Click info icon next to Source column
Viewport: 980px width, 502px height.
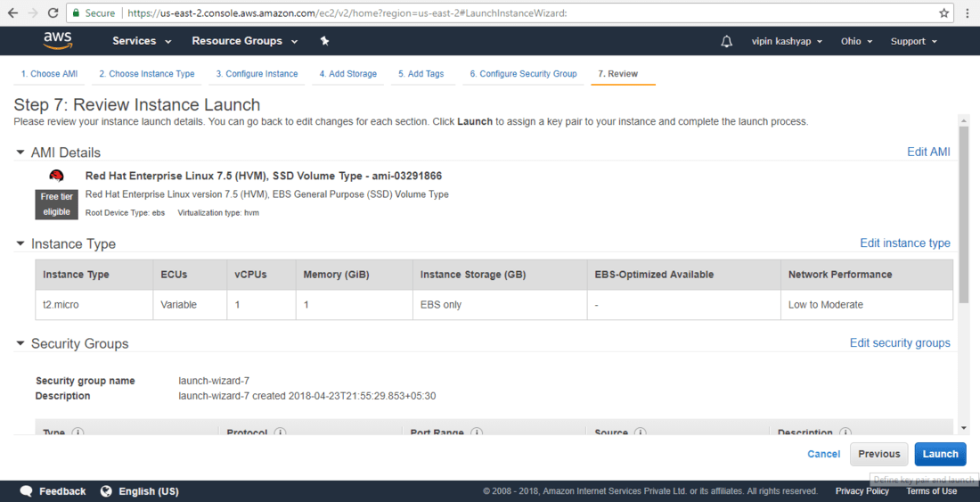pos(640,432)
